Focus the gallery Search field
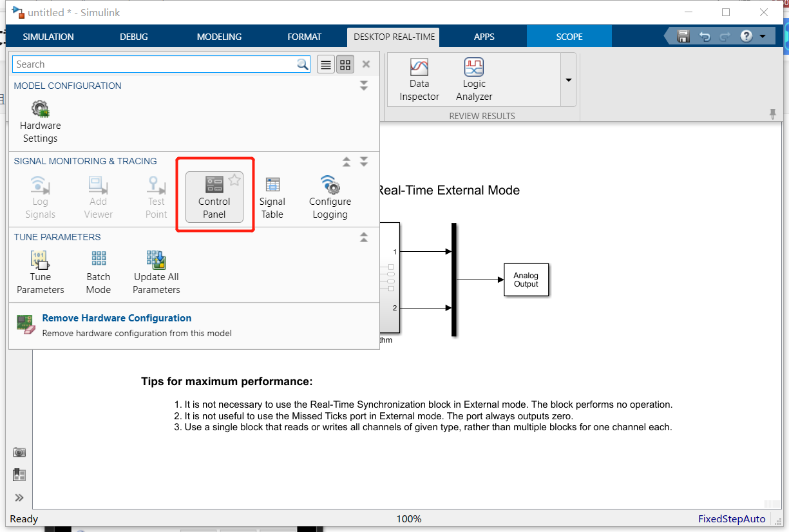Screen dimensions: 789x532 pos(154,64)
